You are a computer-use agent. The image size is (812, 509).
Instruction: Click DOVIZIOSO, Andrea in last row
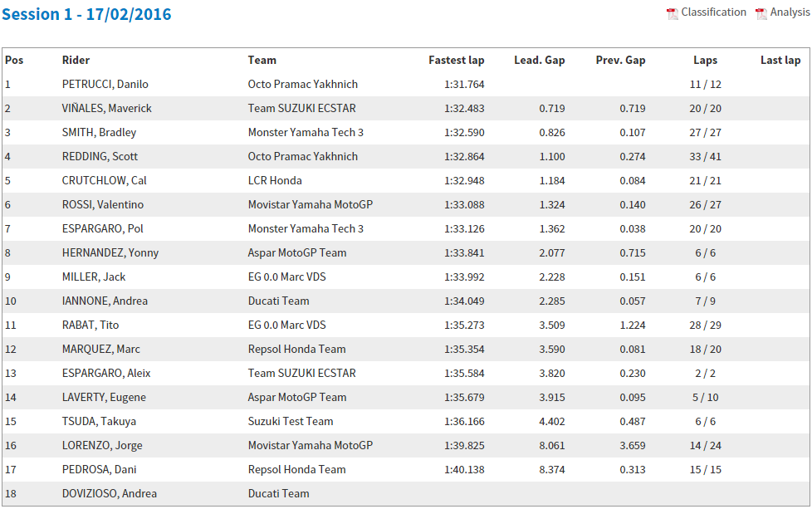coord(109,493)
